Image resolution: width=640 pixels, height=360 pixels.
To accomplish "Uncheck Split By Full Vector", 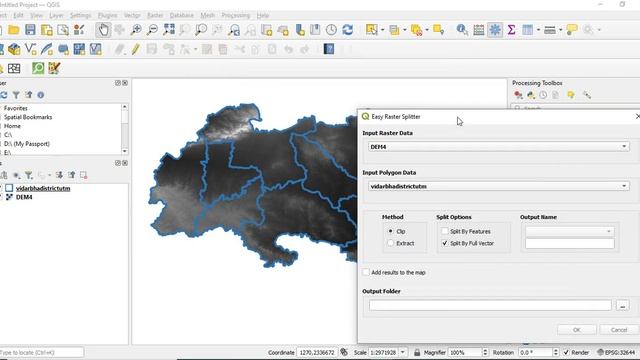I will [444, 243].
